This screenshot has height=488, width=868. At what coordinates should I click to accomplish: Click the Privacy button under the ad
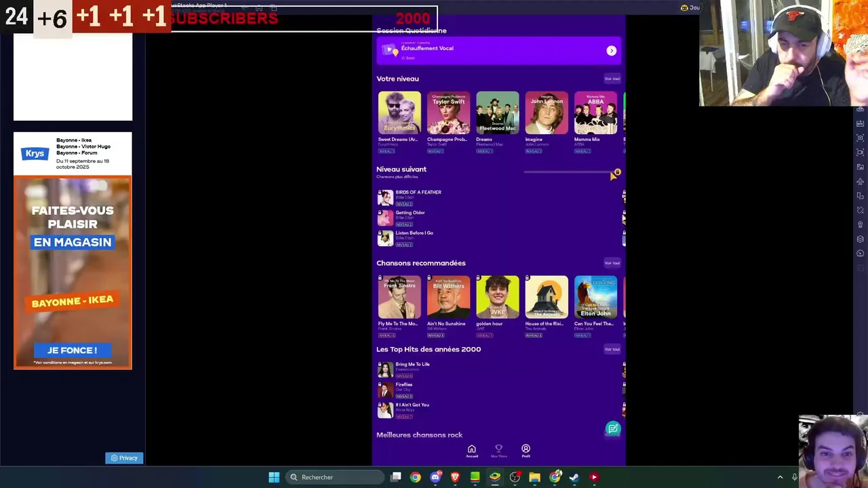click(x=124, y=458)
